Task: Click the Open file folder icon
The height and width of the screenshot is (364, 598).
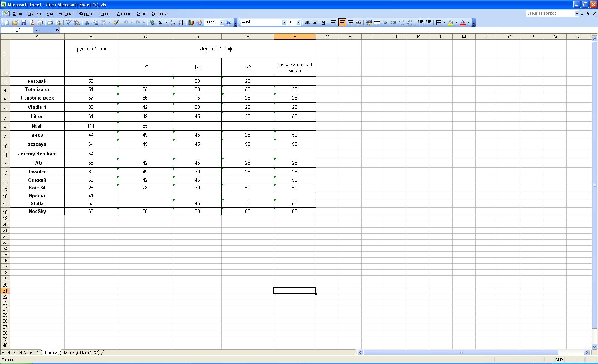Action: click(x=15, y=22)
